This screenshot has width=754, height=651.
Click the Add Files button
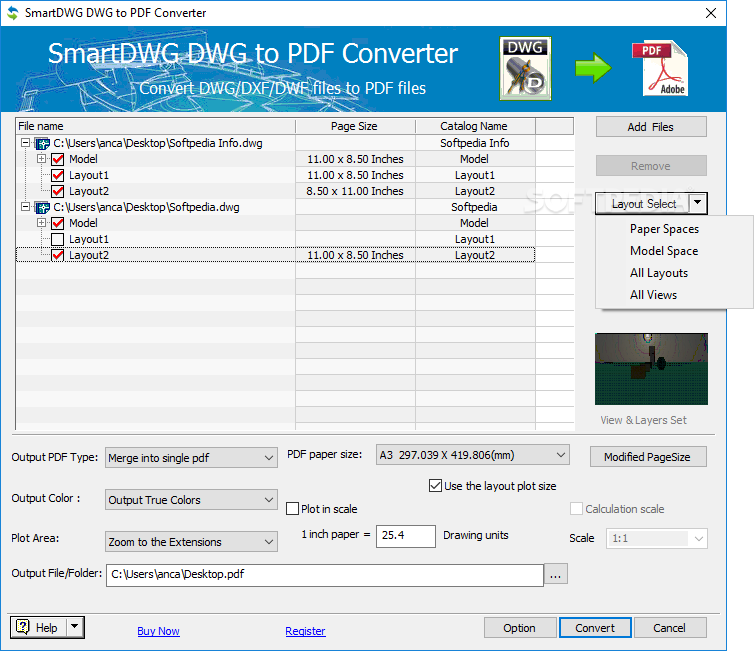651,127
